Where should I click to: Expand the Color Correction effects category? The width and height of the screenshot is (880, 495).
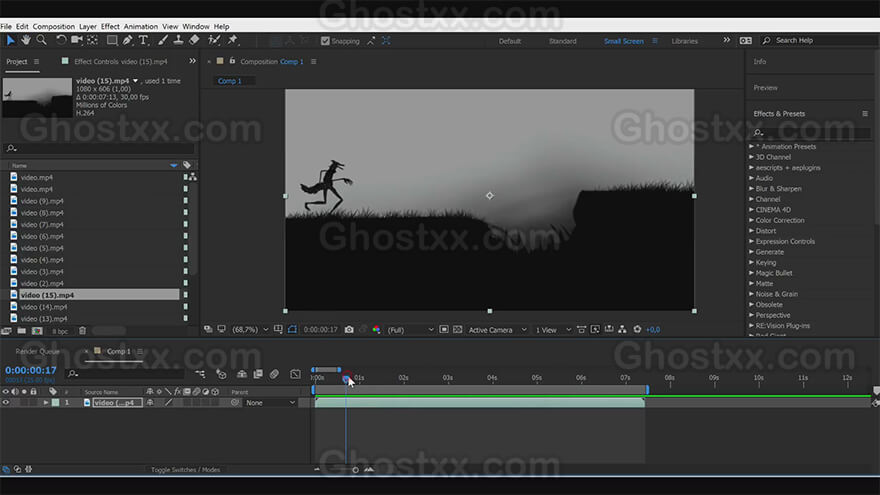[x=751, y=220]
